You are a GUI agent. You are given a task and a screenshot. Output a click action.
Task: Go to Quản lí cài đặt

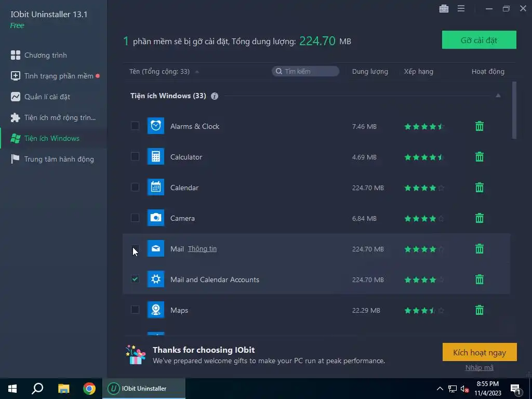(54, 97)
